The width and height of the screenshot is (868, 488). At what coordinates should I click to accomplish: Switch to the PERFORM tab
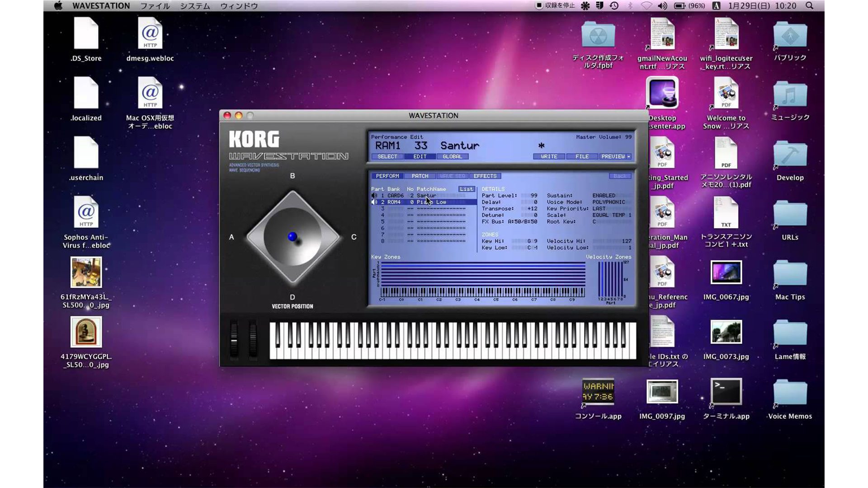point(387,176)
